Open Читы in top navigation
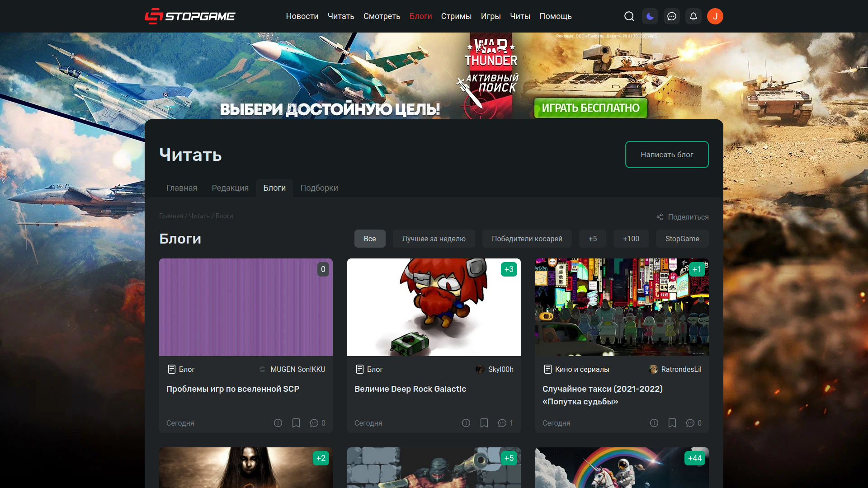This screenshot has width=868, height=488. point(520,16)
